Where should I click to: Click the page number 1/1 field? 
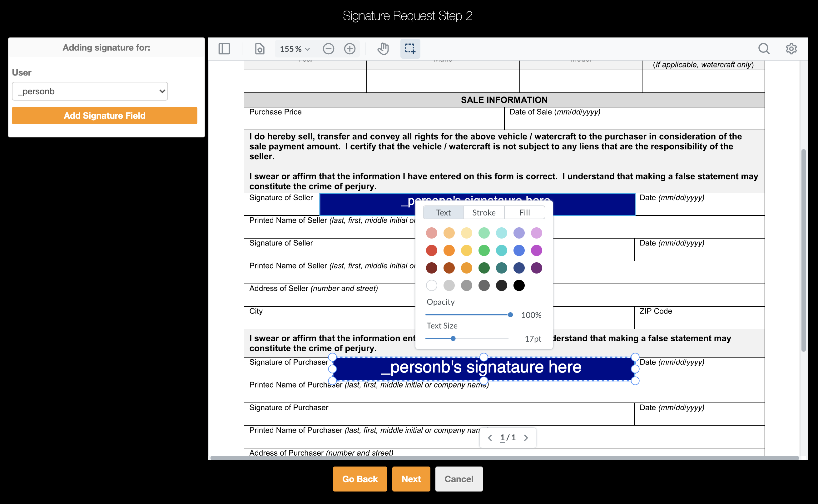click(508, 438)
